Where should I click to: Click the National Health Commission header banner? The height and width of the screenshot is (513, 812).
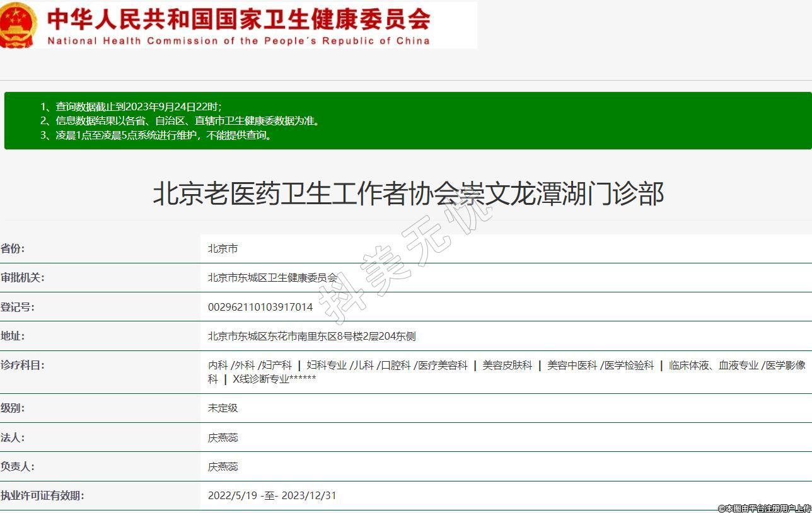[x=240, y=25]
